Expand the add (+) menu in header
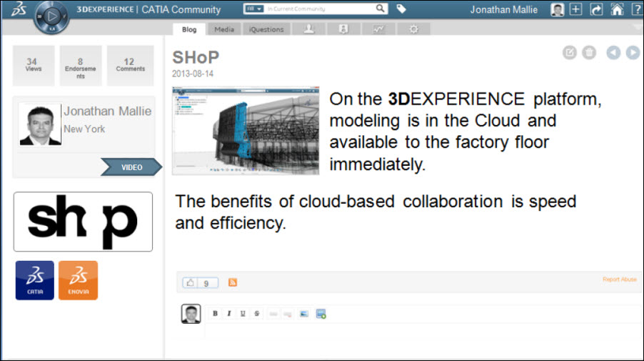This screenshot has height=361, width=644. tap(577, 10)
